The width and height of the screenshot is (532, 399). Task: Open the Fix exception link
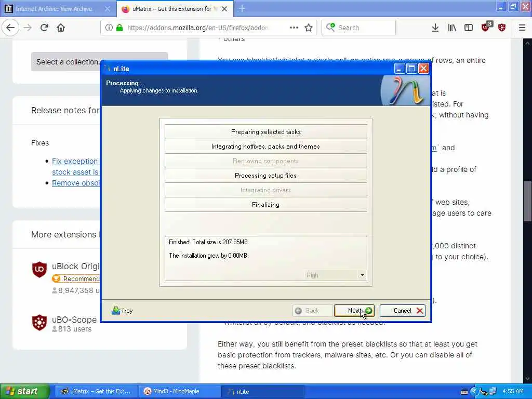point(75,161)
